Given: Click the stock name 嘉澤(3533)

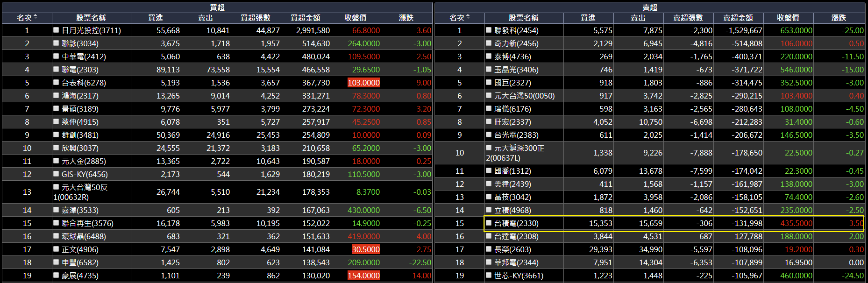Looking at the screenshot, I should (80, 210).
